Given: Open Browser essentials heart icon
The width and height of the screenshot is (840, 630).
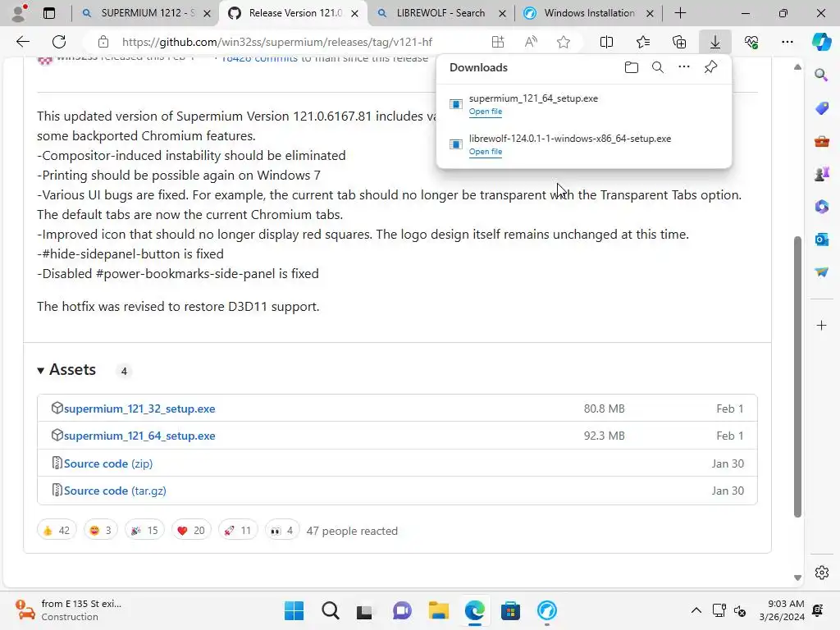Looking at the screenshot, I should point(751,42).
